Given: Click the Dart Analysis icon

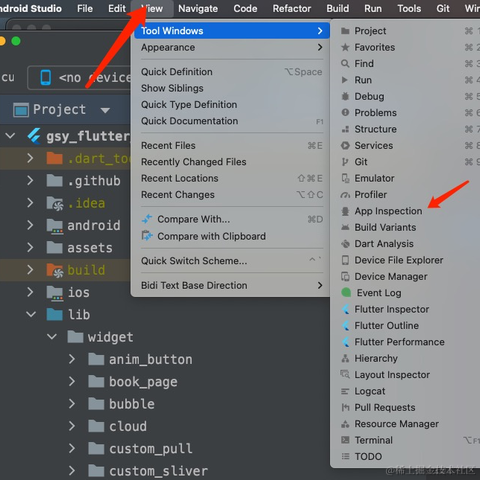Looking at the screenshot, I should click(x=345, y=244).
